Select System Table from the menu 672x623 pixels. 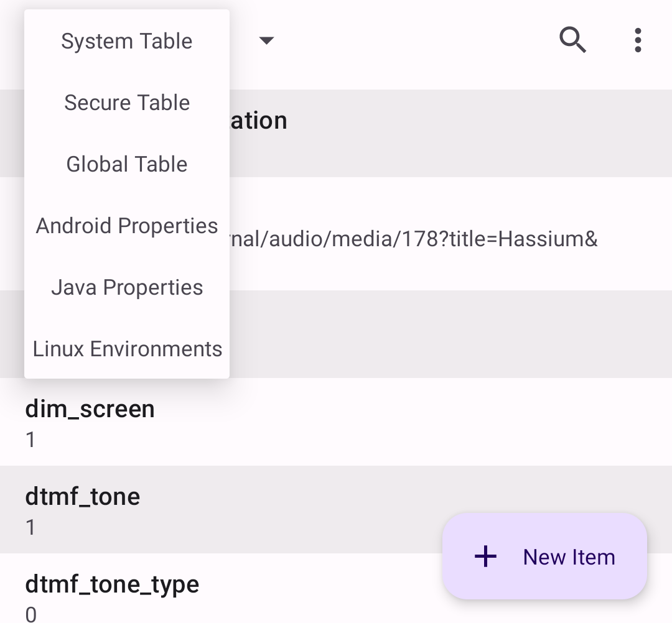pyautogui.click(x=126, y=41)
